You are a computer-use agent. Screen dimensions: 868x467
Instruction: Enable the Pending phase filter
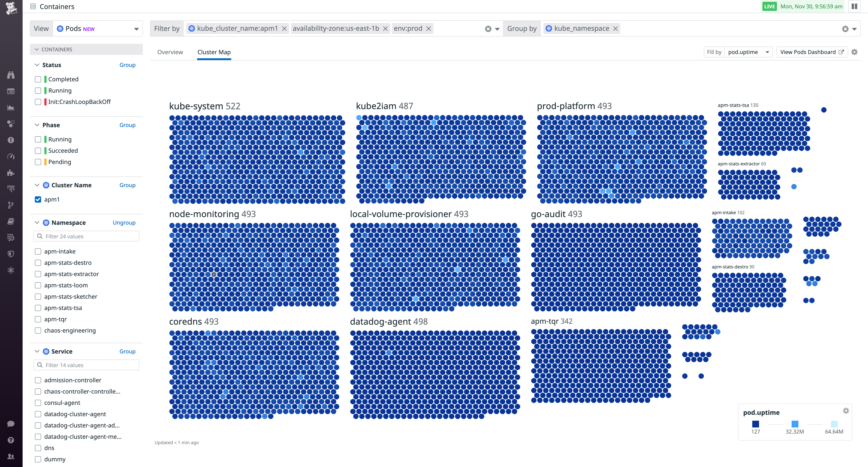click(x=38, y=162)
